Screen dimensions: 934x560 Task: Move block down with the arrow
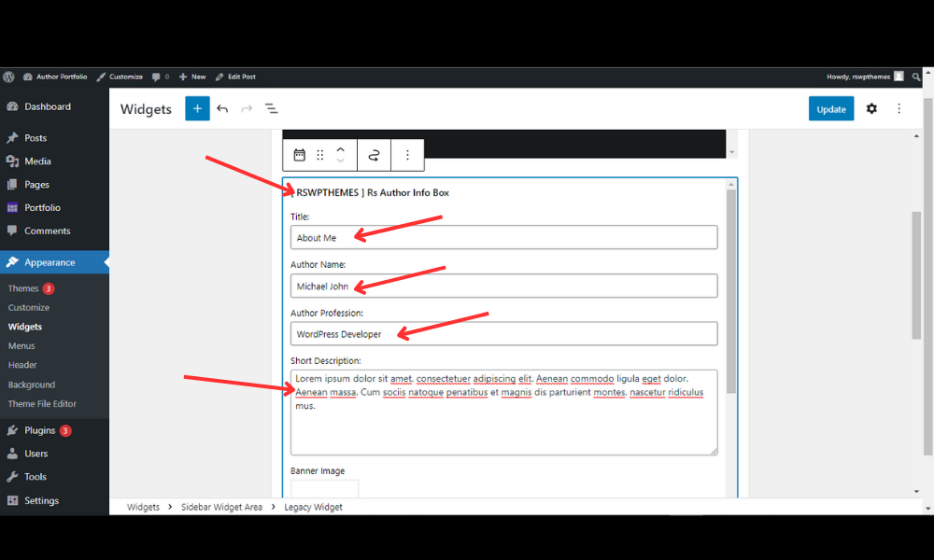coord(340,161)
